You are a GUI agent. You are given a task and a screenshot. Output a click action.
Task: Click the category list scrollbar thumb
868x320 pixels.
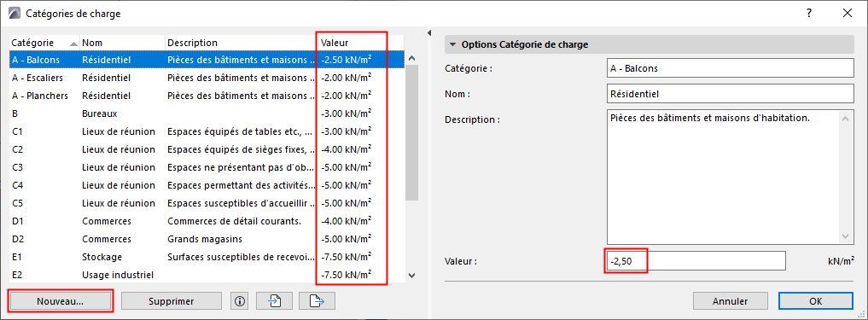click(411, 131)
